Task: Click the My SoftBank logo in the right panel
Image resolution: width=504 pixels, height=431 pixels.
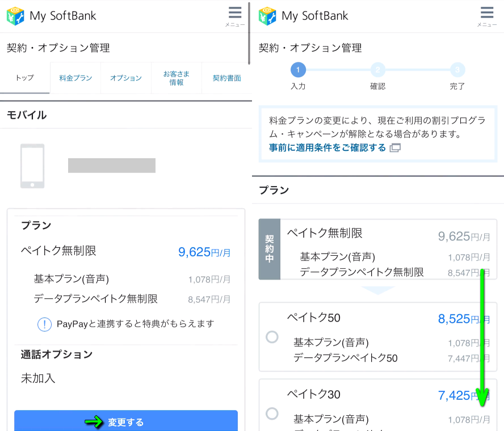Action: (x=304, y=16)
